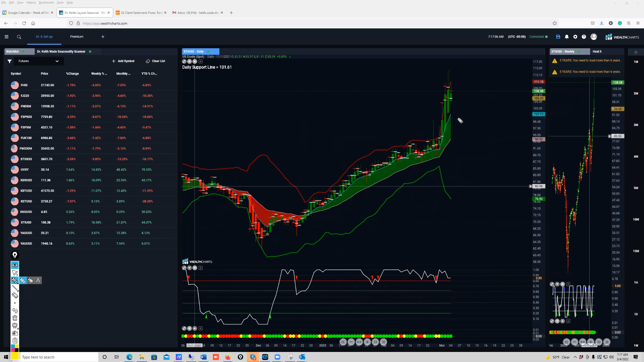644x362 pixels.
Task: Click the trash clear-annotations icon
Action: click(x=15, y=318)
